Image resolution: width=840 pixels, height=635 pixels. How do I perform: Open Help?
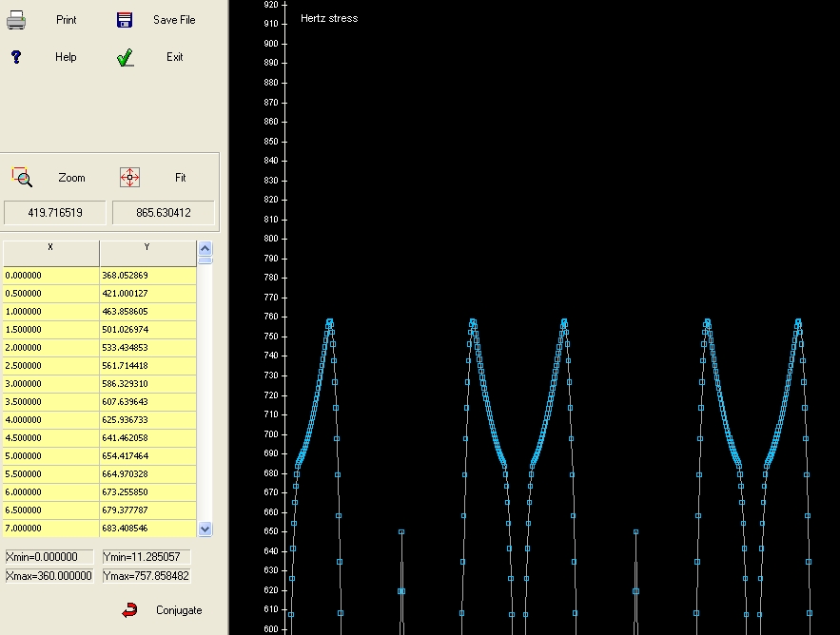[x=66, y=57]
